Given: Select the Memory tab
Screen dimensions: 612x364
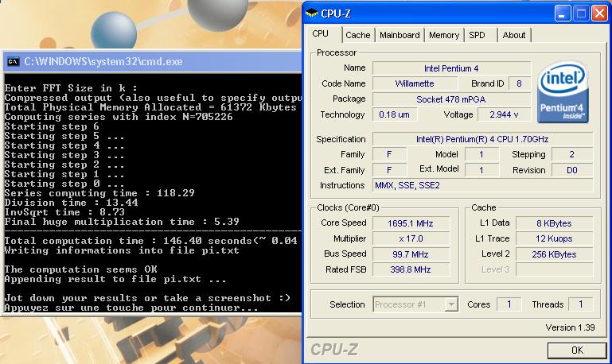Looking at the screenshot, I should tap(444, 35).
